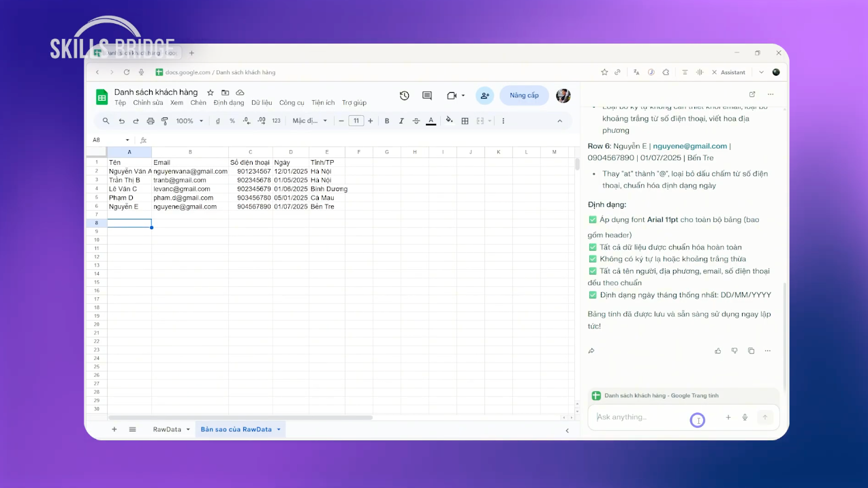This screenshot has width=868, height=488.
Task: Open the comments icon in header
Action: click(x=427, y=96)
